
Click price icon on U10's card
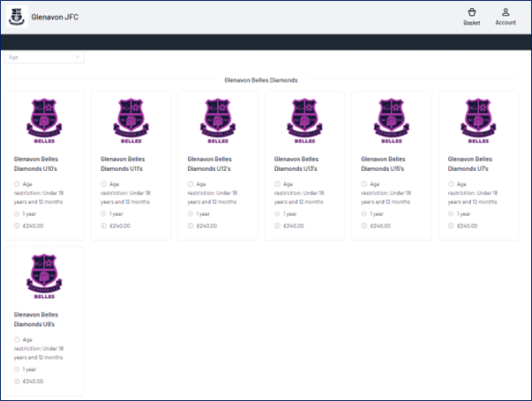click(17, 226)
